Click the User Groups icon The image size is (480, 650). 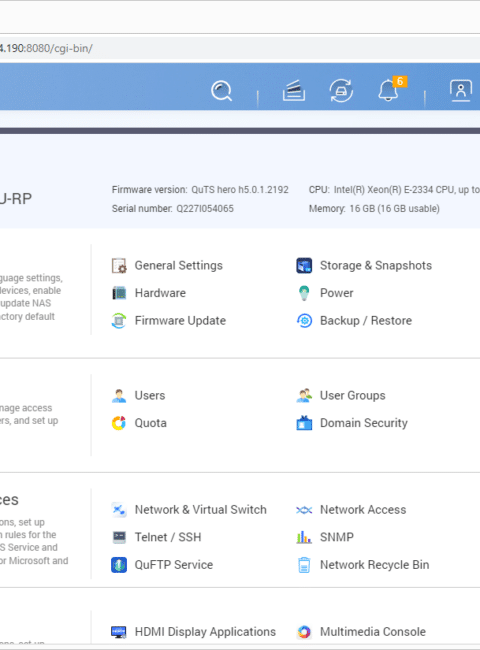pyautogui.click(x=304, y=395)
